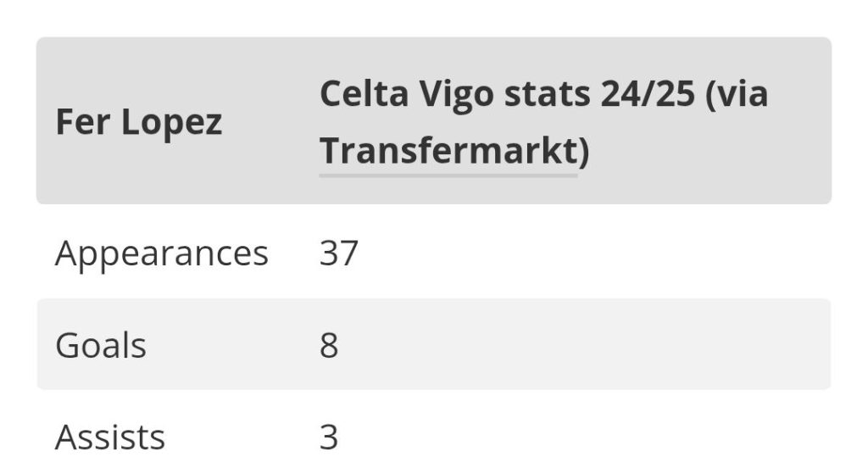Click the Assists row label
Screen dimensions: 868x468
(110, 437)
